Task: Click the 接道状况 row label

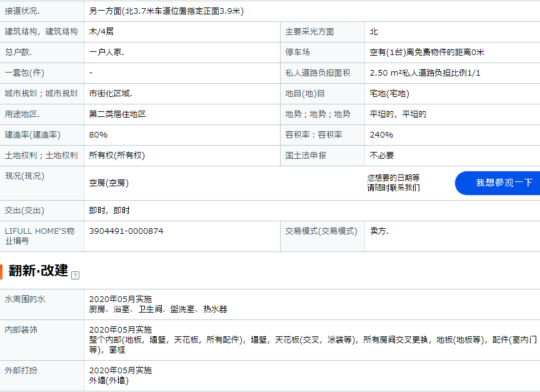Action: [x=22, y=11]
